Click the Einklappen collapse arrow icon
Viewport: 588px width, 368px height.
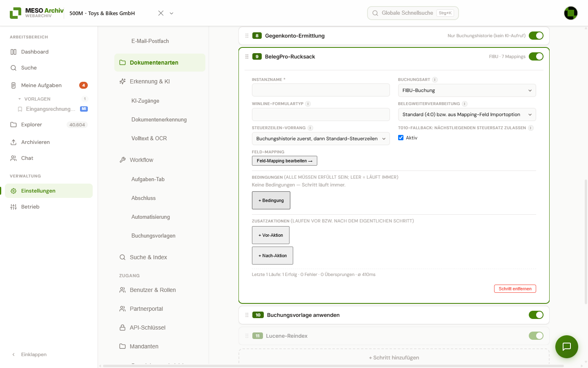(x=13, y=355)
